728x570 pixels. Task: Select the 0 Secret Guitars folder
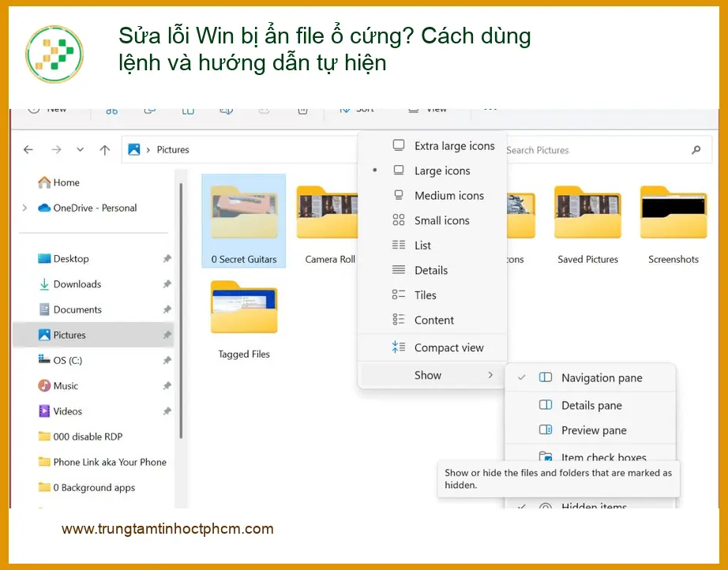244,221
